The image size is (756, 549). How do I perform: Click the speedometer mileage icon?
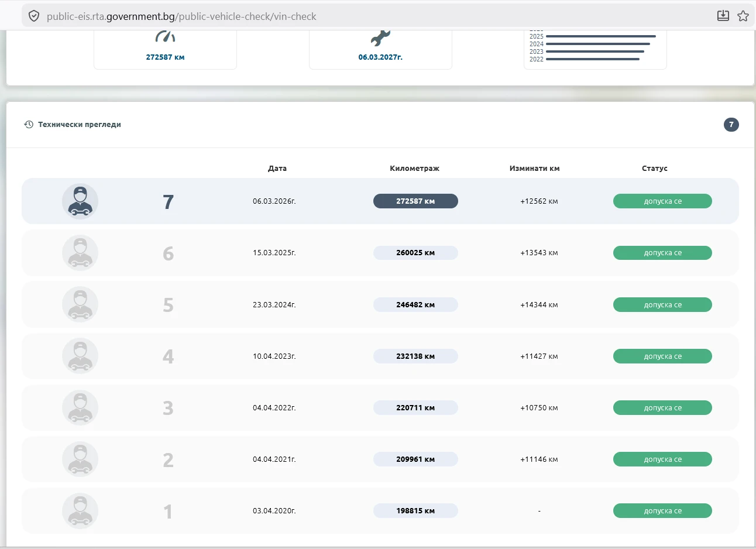[165, 37]
